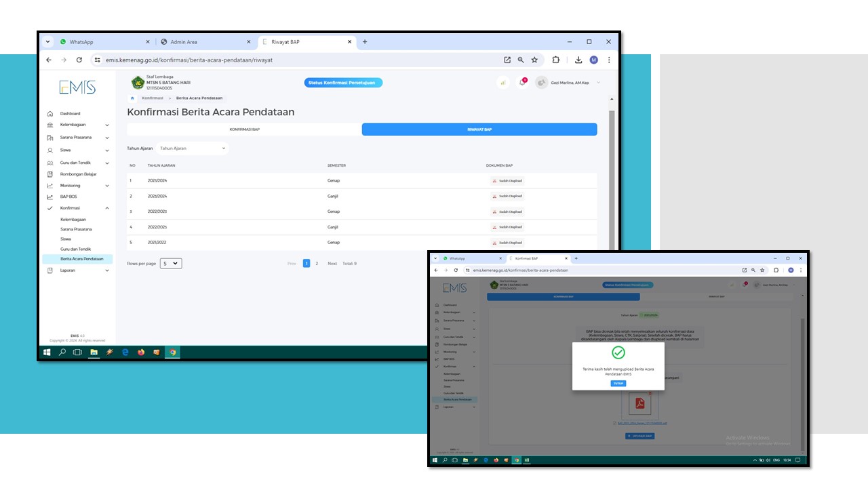The image size is (868, 488).
Task: Open Chrome downloads icon in Riwayat BAP window
Action: (x=578, y=60)
